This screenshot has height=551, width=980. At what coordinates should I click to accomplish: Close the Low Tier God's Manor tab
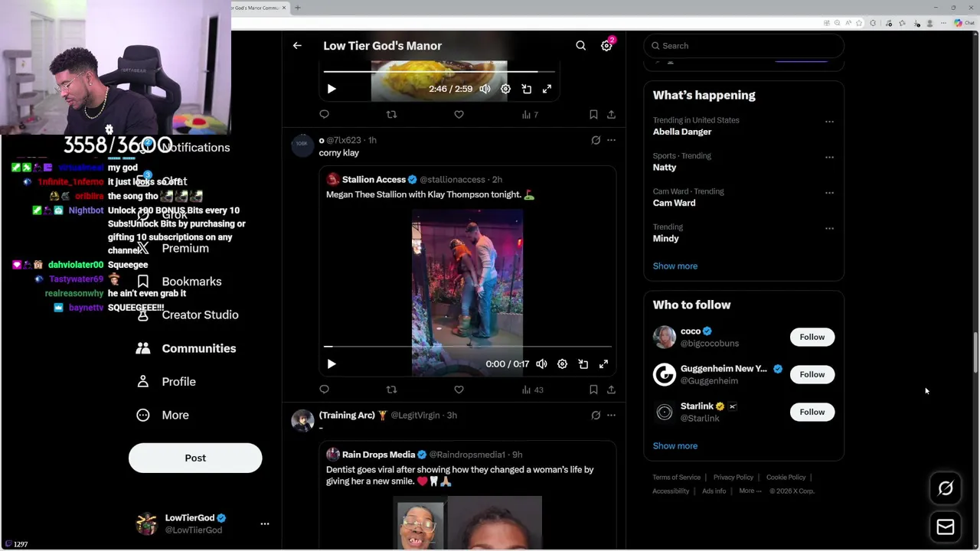coord(284,8)
